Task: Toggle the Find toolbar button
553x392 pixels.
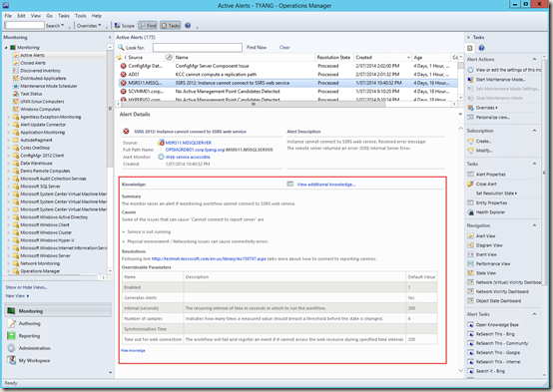Action: 148,26
